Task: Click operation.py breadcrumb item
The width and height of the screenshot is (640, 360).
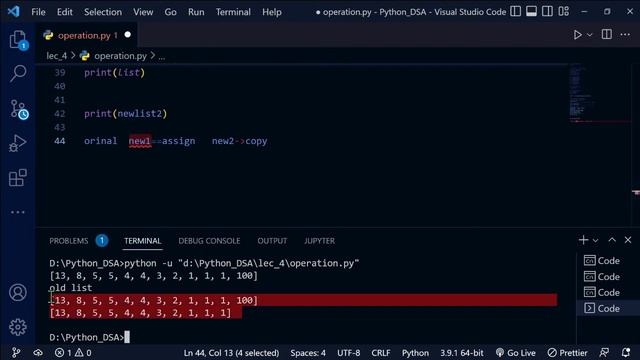Action: coord(120,56)
